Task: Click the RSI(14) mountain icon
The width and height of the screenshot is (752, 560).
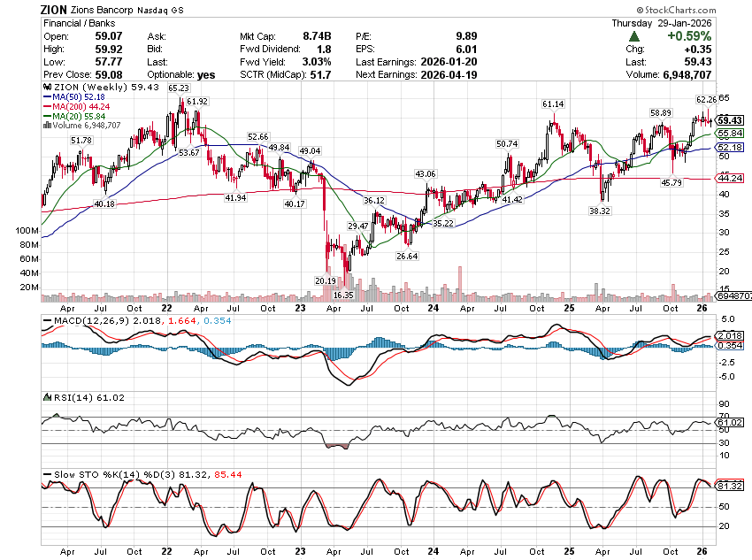Action: [47, 397]
